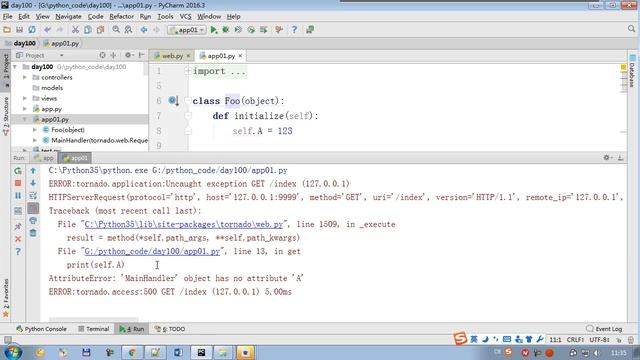Screen dimensions: 640x360
Task: Open the Terminal tool window
Action: [x=93, y=329]
